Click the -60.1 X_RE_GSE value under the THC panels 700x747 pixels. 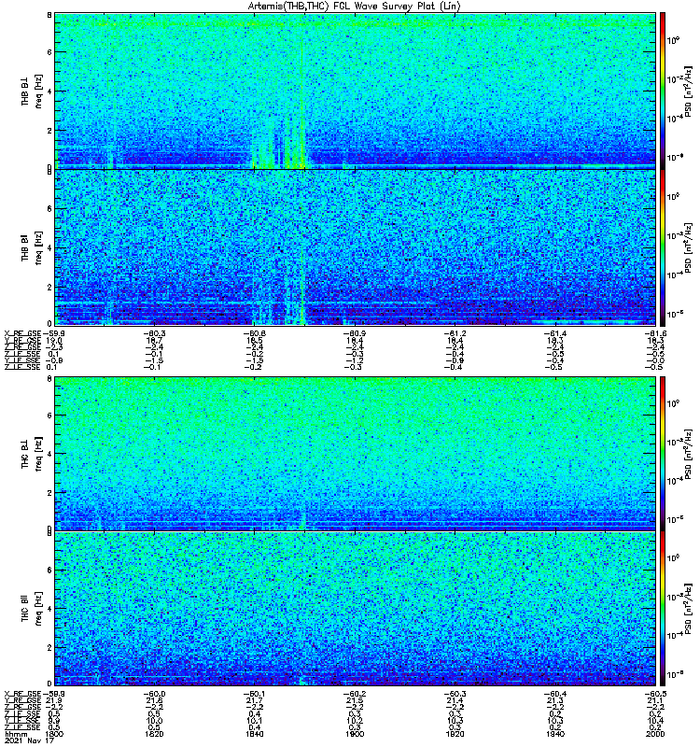pyautogui.click(x=254, y=694)
